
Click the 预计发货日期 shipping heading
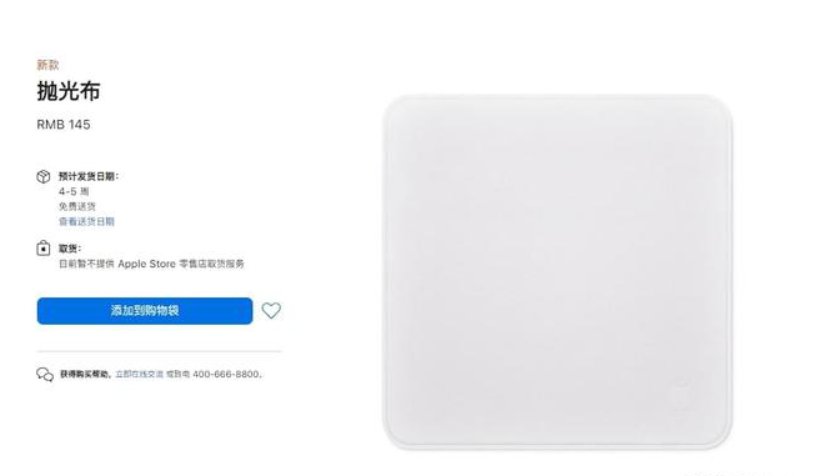(88, 176)
